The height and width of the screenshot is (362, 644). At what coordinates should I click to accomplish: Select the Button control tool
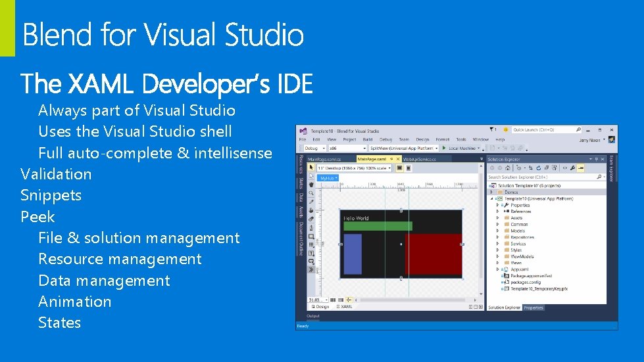click(311, 261)
